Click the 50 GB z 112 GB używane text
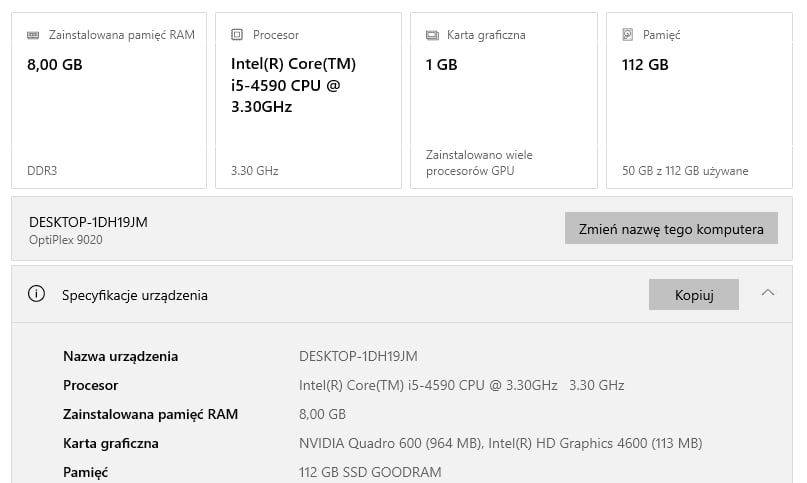The image size is (807, 483). (685, 171)
